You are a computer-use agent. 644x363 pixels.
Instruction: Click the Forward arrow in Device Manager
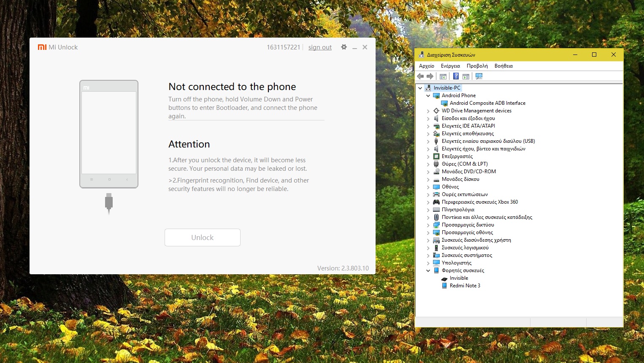point(430,76)
